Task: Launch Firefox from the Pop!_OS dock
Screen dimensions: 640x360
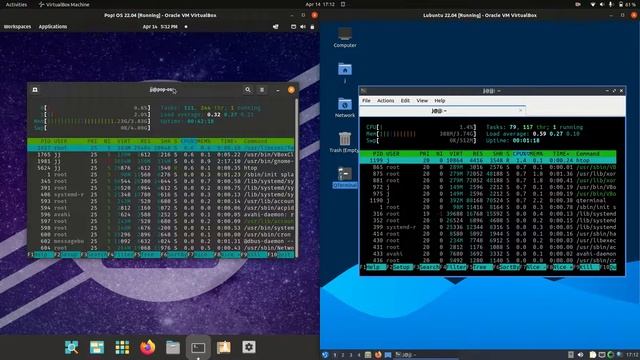Action: (x=147, y=347)
